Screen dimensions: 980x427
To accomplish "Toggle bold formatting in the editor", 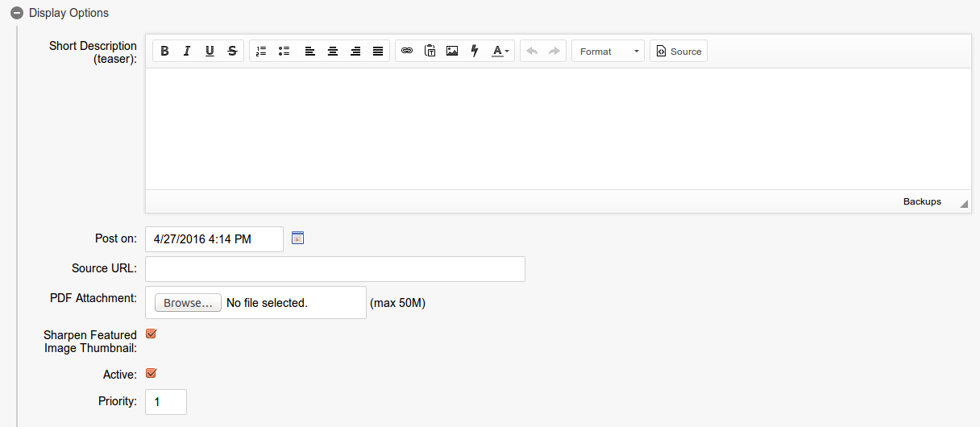I will click(164, 51).
